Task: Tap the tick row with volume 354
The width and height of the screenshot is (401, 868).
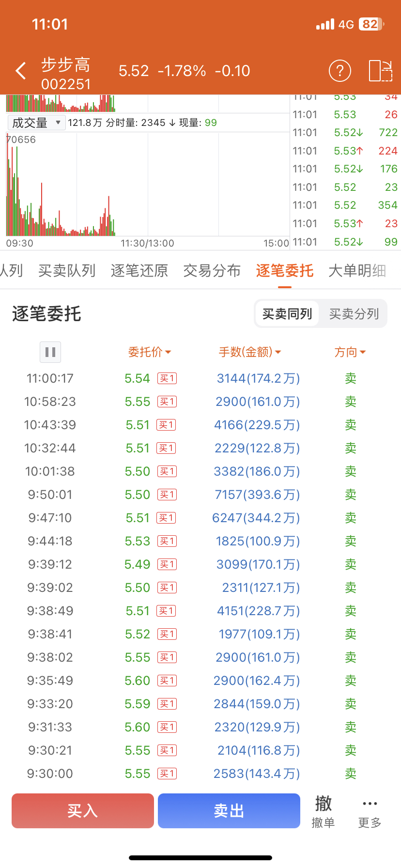Action: pyautogui.click(x=345, y=205)
